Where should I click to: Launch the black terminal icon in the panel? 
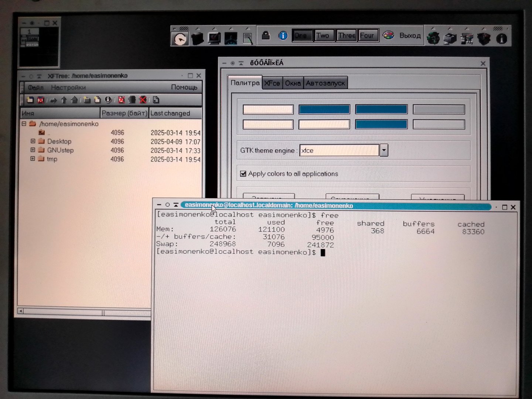point(197,38)
